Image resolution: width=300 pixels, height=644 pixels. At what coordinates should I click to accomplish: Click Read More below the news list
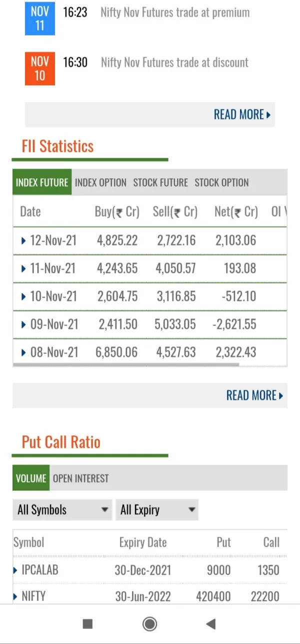[x=242, y=115]
